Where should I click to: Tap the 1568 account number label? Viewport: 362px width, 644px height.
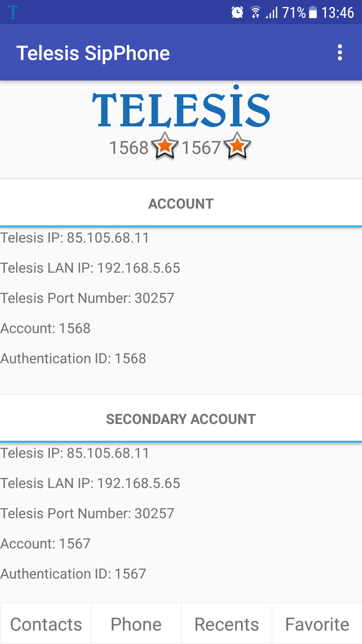point(129,148)
